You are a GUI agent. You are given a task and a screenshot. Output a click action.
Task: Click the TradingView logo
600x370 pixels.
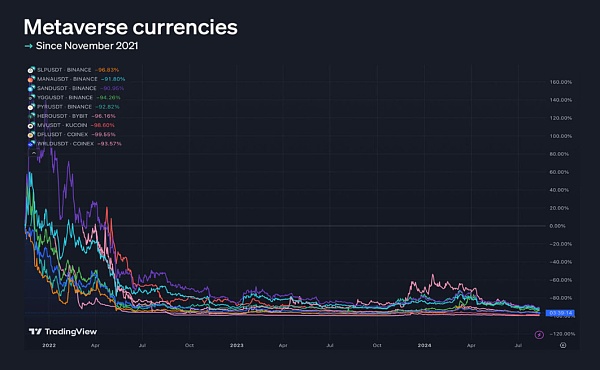pos(63,331)
